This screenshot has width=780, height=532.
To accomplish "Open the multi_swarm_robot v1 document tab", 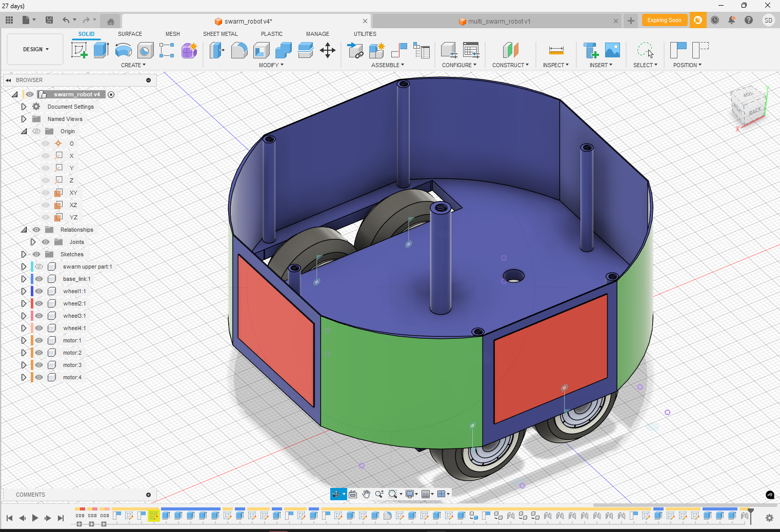I will tap(498, 22).
